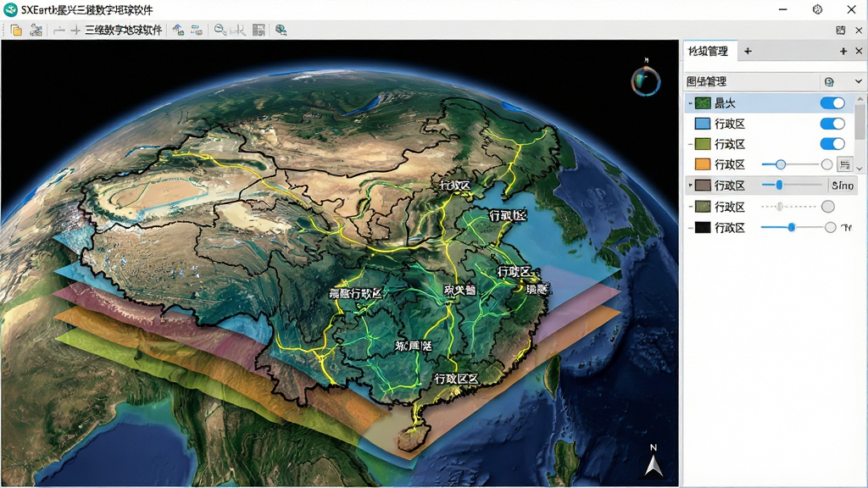Click the disabled slider on dark olive row
This screenshot has width=868, height=488.
[x=789, y=207]
